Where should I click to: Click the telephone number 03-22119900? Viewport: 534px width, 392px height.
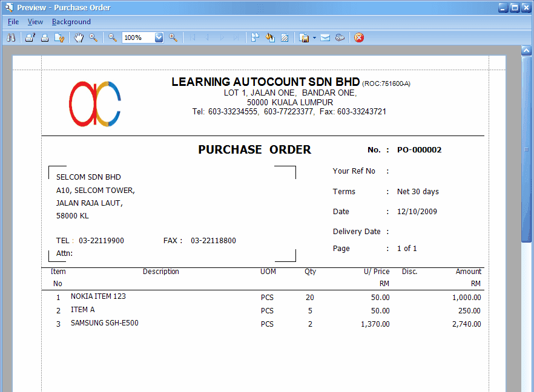pyautogui.click(x=102, y=241)
